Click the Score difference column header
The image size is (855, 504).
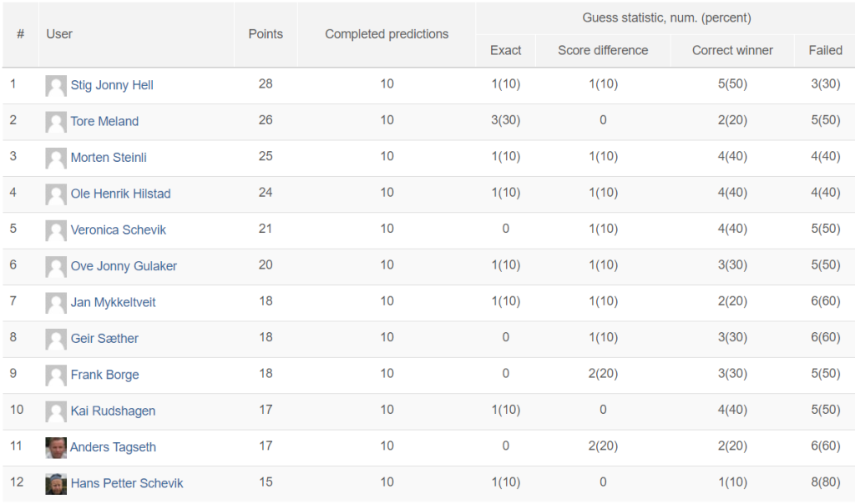tap(603, 50)
